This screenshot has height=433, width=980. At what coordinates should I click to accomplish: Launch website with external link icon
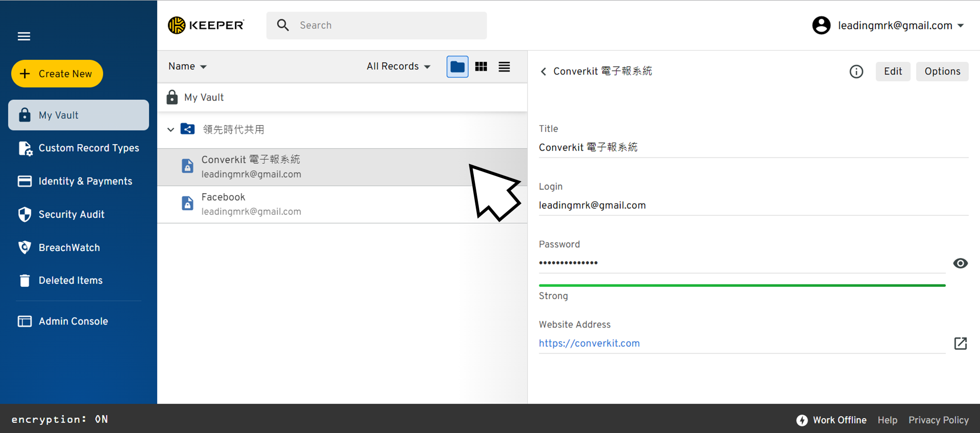pos(960,343)
